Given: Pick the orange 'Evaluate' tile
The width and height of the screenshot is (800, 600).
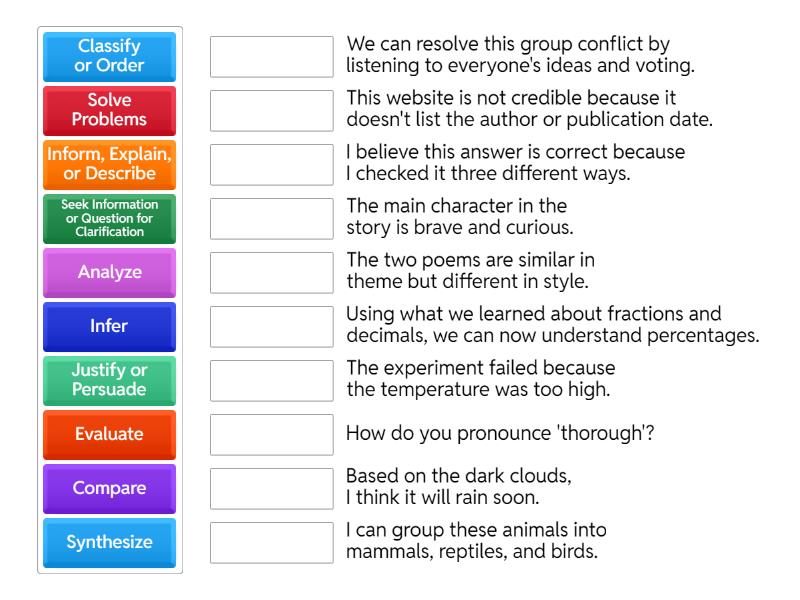Looking at the screenshot, I should coord(110,435).
